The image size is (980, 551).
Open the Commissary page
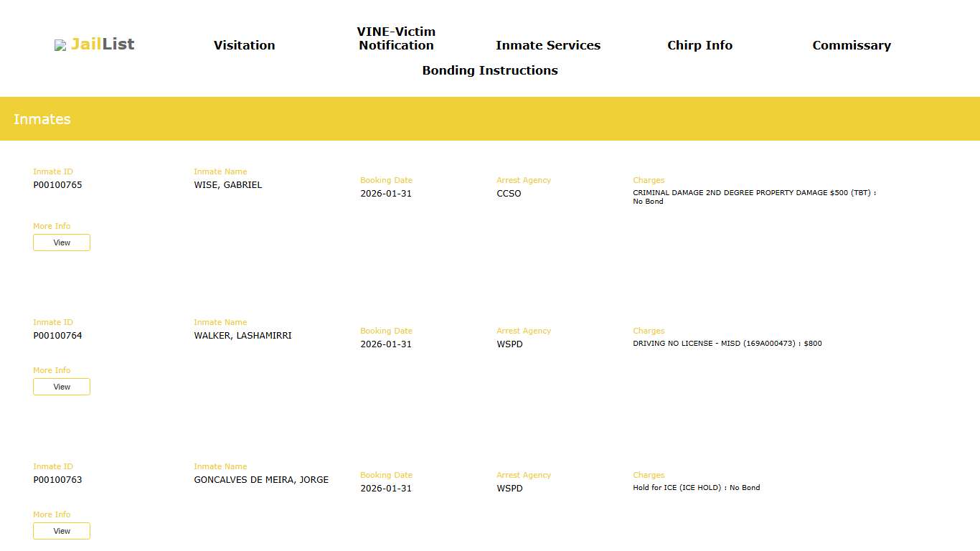851,45
